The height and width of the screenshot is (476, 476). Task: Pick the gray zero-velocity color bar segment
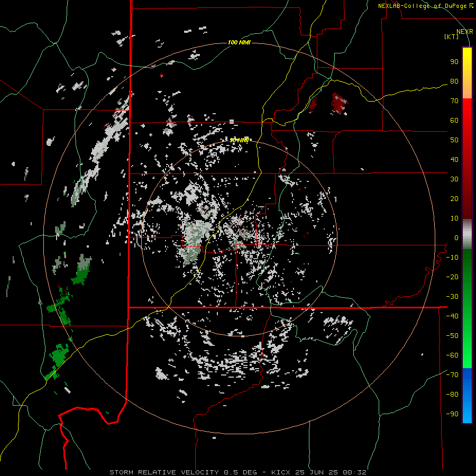tap(467, 234)
